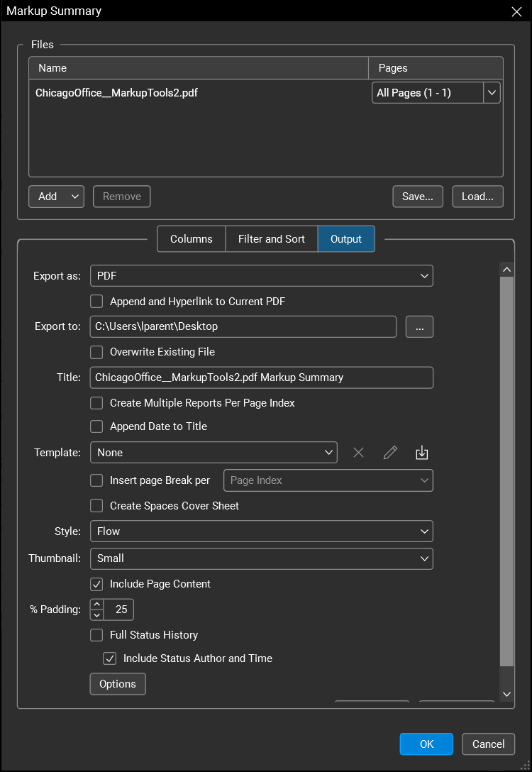The image size is (532, 772).
Task: Enable Append and Hyperlink to Current PDF
Action: coord(97,302)
